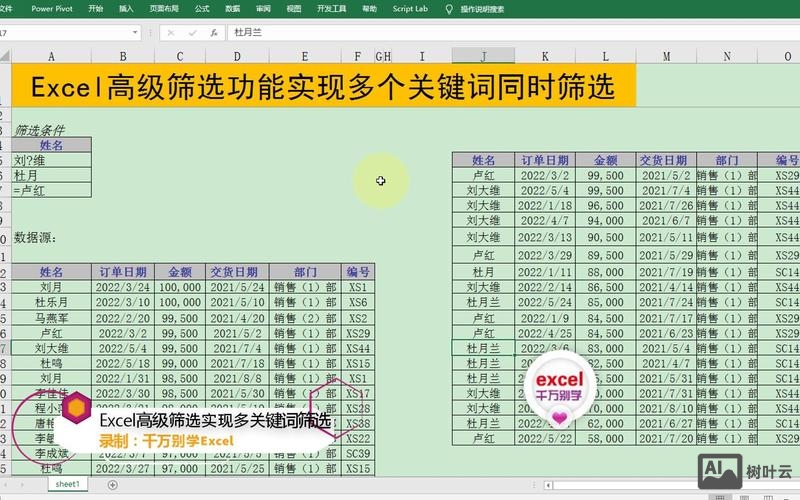The height and width of the screenshot is (500, 800).
Task: Switch to the 视图 ribbon tab
Action: pyautogui.click(x=294, y=9)
